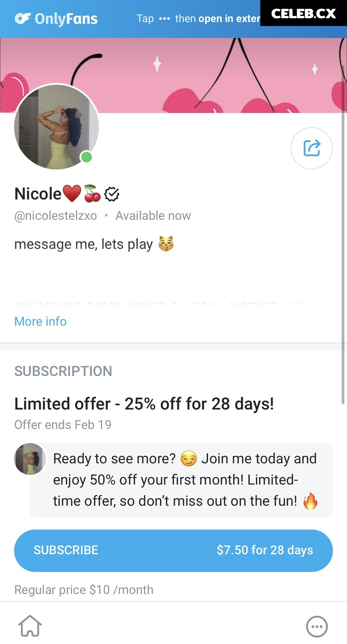
Task: Open the Home icon in bottom bar
Action: (x=30, y=626)
